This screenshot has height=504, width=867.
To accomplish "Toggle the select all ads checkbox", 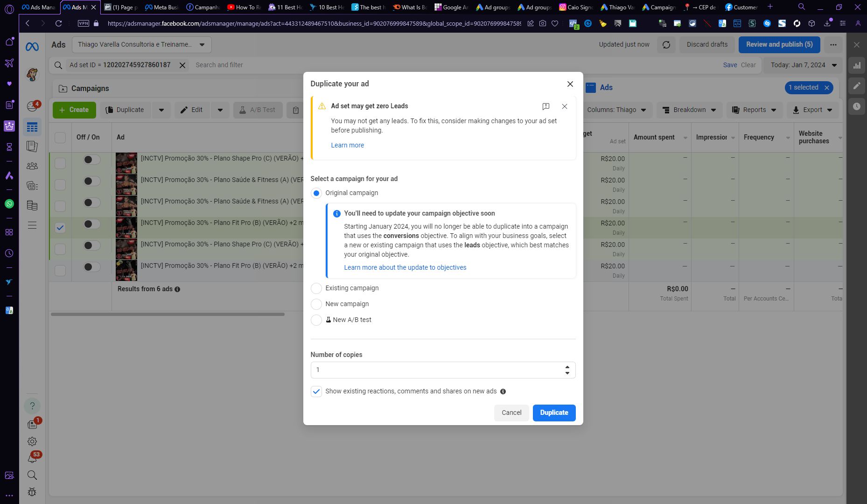I will pos(60,137).
